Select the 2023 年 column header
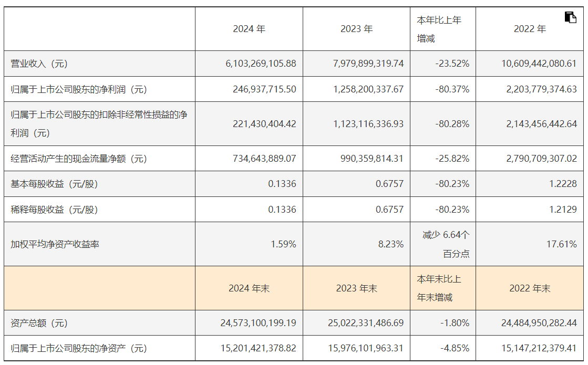This screenshot has width=588, height=365. (356, 29)
